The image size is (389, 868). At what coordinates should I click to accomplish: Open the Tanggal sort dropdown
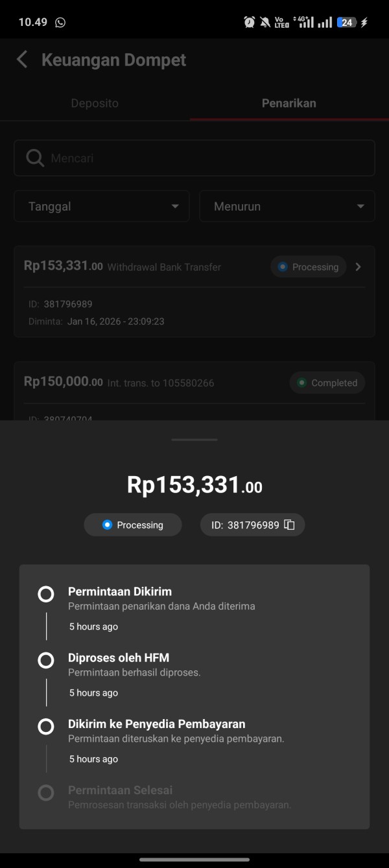click(x=102, y=207)
